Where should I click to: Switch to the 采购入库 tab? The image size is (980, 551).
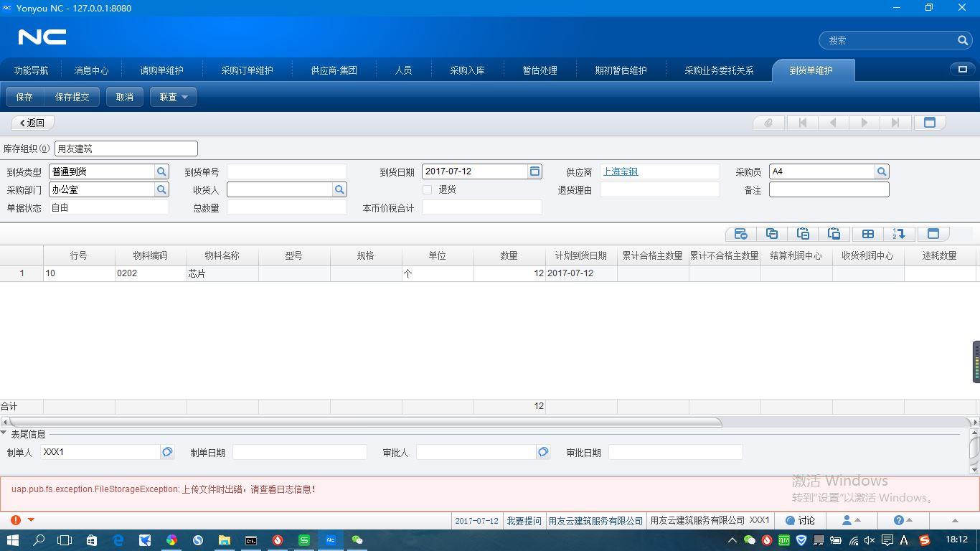(x=467, y=70)
